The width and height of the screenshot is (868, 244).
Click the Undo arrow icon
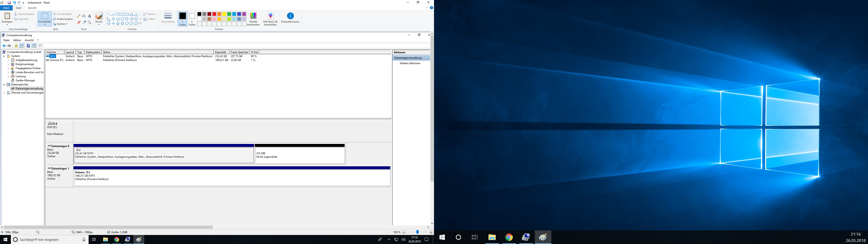pos(14,3)
